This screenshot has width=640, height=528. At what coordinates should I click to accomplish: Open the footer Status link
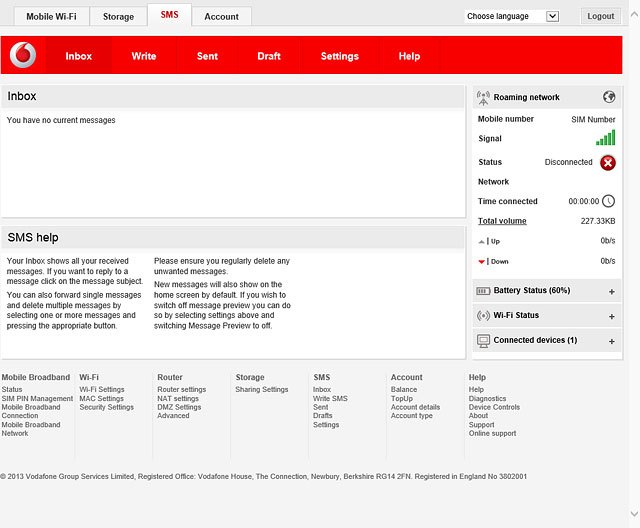pos(12,389)
